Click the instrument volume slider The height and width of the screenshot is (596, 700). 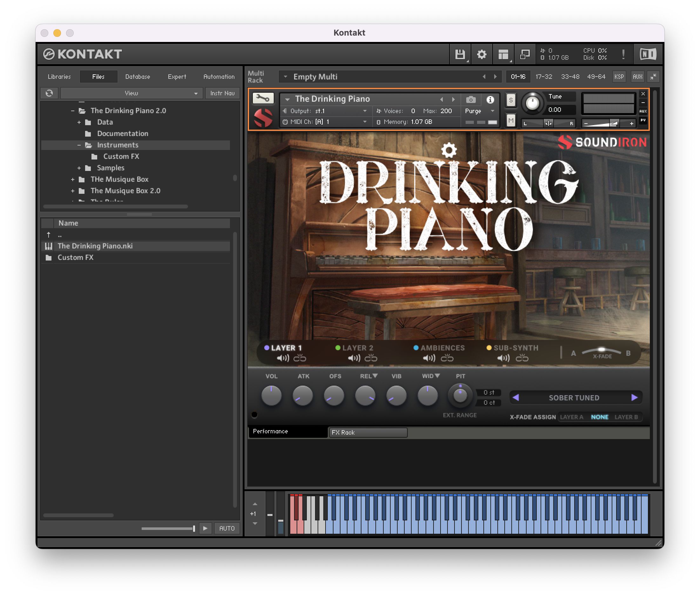609,124
